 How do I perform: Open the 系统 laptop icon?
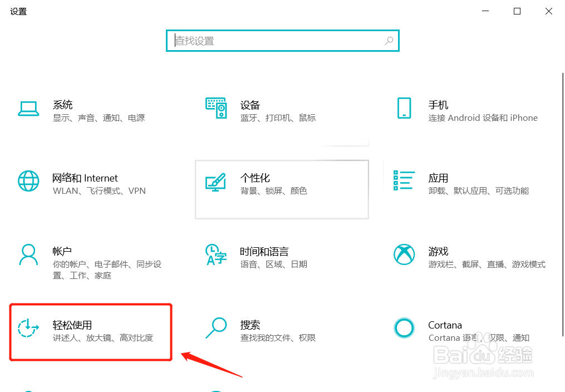pos(28,109)
